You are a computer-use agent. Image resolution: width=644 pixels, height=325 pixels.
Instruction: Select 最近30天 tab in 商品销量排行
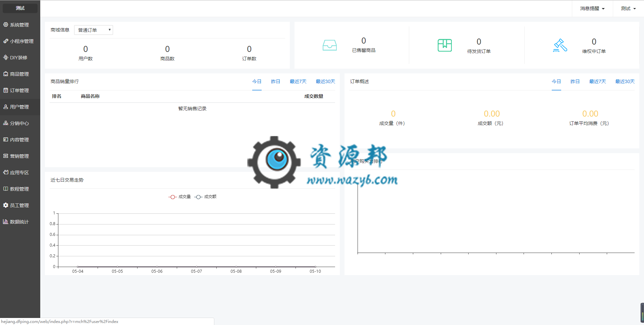point(325,81)
